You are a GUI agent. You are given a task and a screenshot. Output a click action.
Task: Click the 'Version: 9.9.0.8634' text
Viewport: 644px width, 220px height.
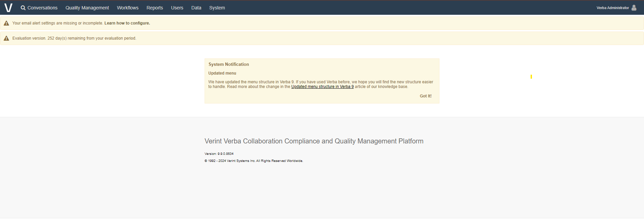[x=219, y=154]
